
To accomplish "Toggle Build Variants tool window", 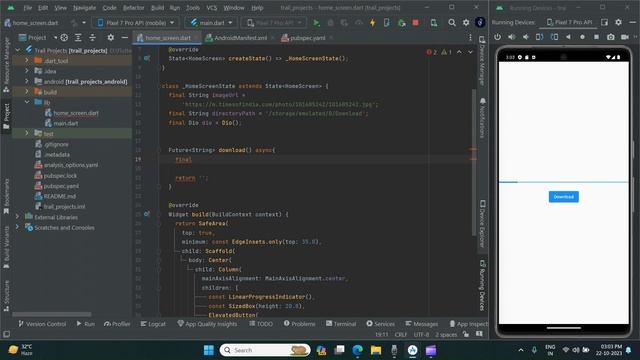I will pyautogui.click(x=6, y=248).
